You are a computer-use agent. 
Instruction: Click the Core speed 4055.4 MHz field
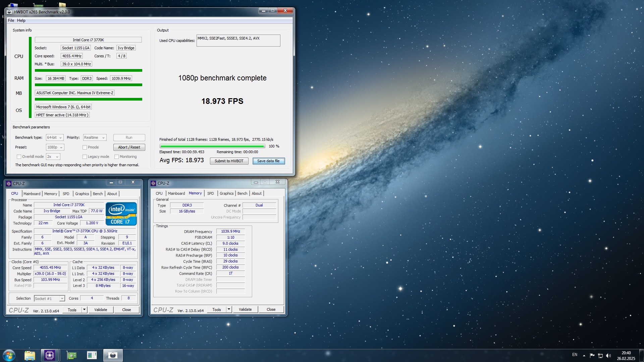(72, 56)
